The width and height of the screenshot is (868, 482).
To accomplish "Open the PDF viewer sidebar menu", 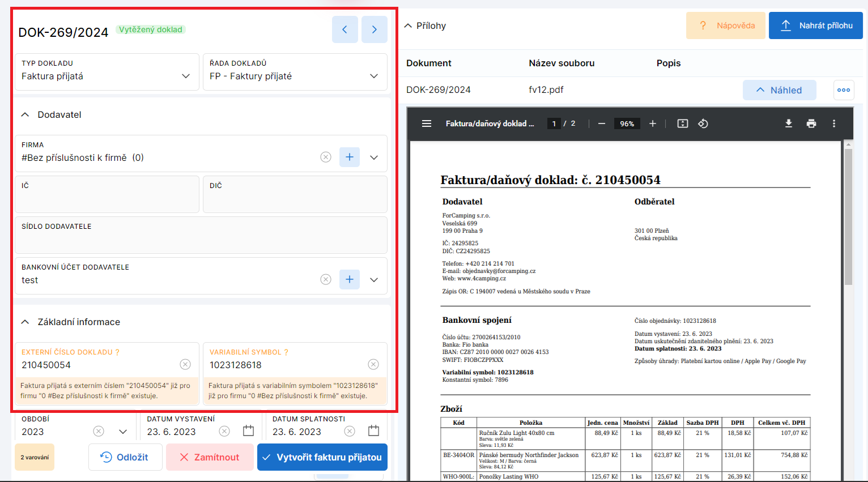I will point(427,123).
